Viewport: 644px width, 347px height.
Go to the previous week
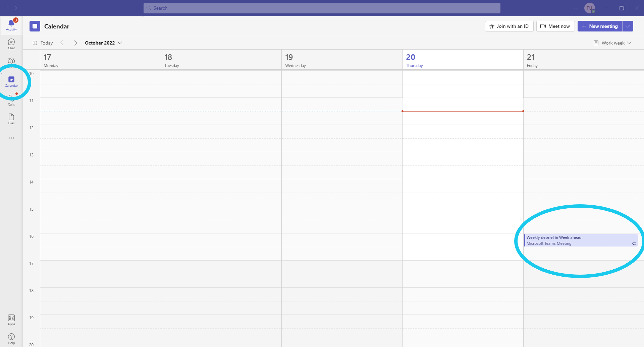(x=62, y=43)
